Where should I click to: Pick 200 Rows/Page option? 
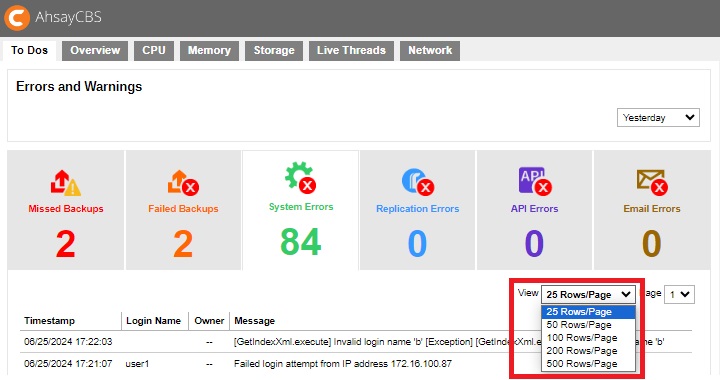[588, 351]
